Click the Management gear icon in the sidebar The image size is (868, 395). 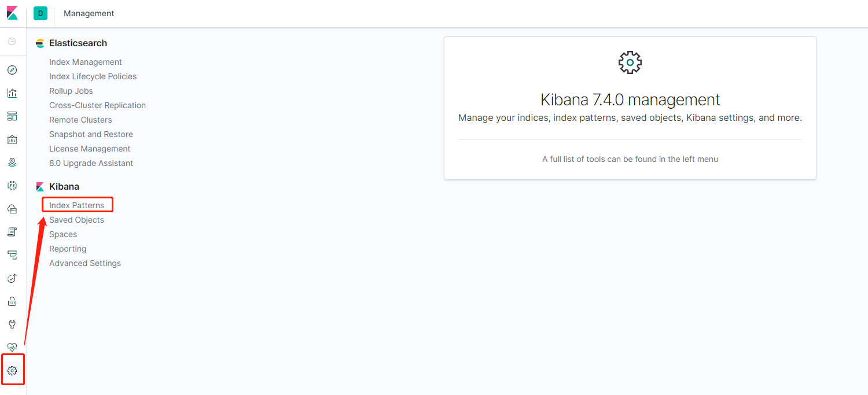(x=12, y=371)
